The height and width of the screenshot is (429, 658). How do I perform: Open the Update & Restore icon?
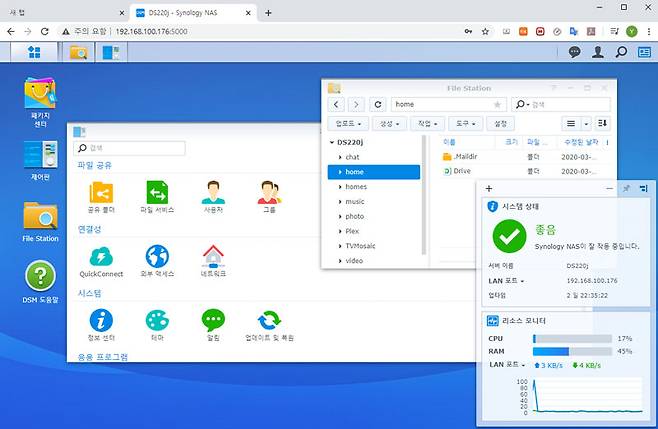(269, 325)
